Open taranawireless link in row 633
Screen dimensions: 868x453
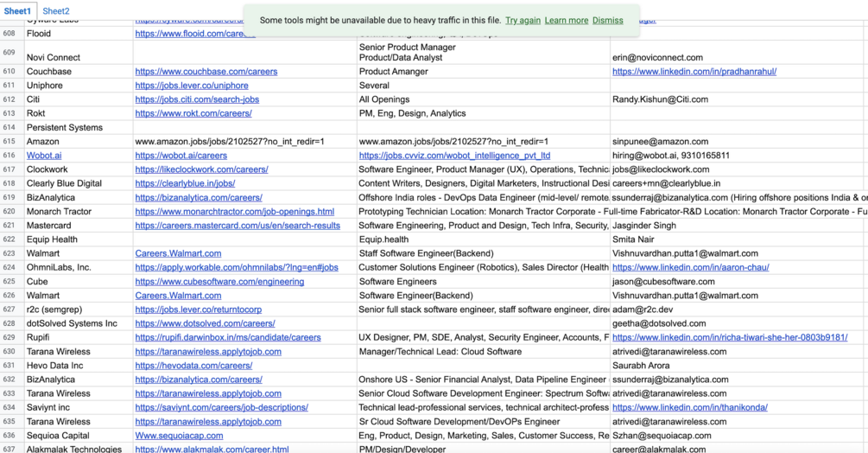(x=208, y=393)
